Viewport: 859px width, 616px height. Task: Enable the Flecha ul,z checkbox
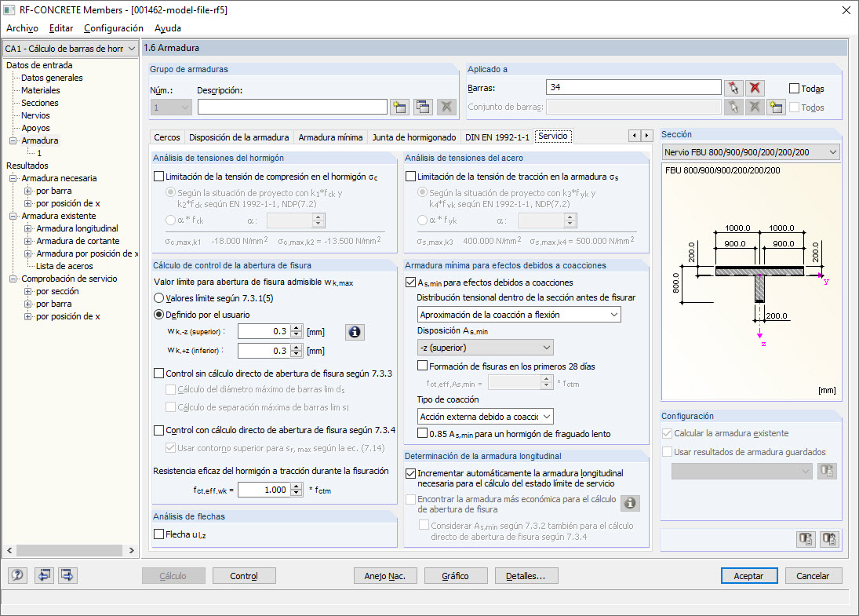click(x=159, y=534)
